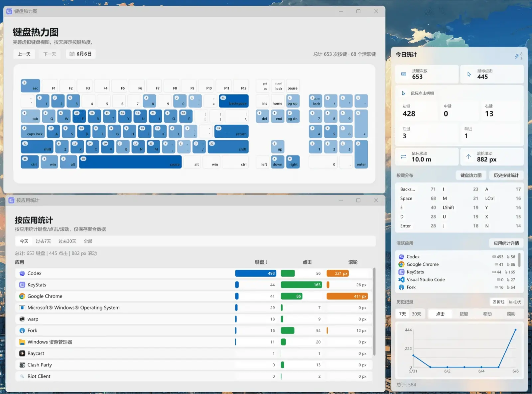Click the app statistics table scrollbar
Viewport: 532px width, 394px height.
click(374, 312)
